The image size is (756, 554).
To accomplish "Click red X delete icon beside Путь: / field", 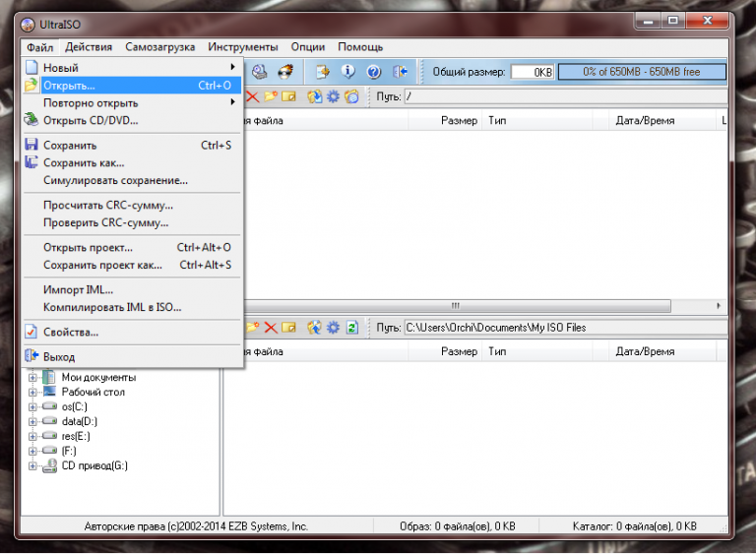I will (x=252, y=96).
